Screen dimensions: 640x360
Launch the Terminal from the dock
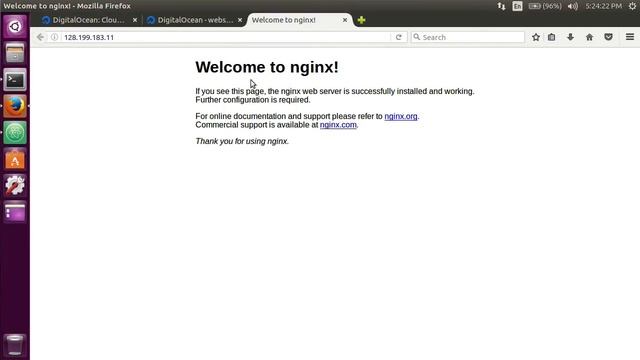[15, 80]
